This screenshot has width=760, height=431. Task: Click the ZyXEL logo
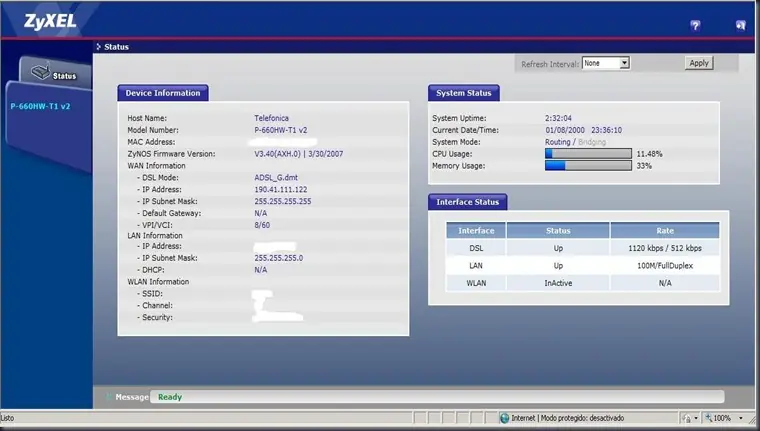point(50,21)
